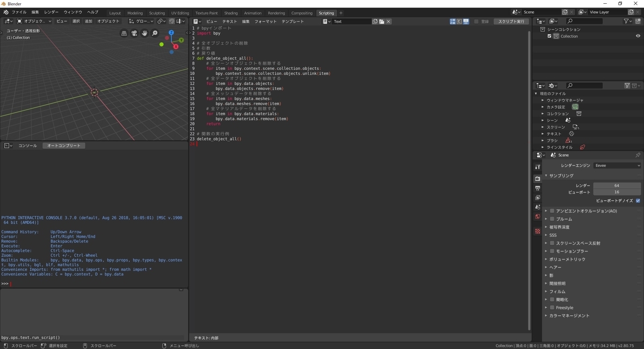Unlink the Text datablock with X icon

point(389,21)
